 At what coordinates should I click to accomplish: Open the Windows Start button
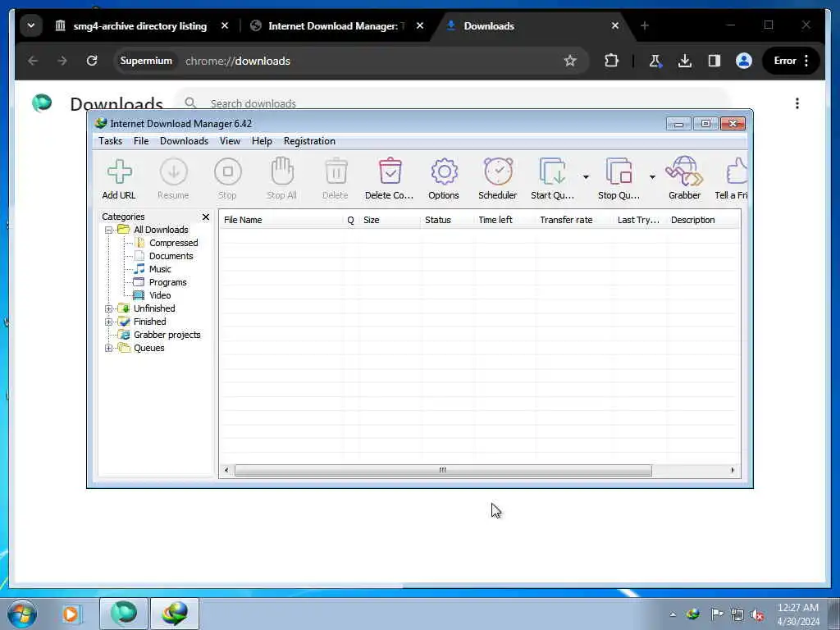pos(22,614)
